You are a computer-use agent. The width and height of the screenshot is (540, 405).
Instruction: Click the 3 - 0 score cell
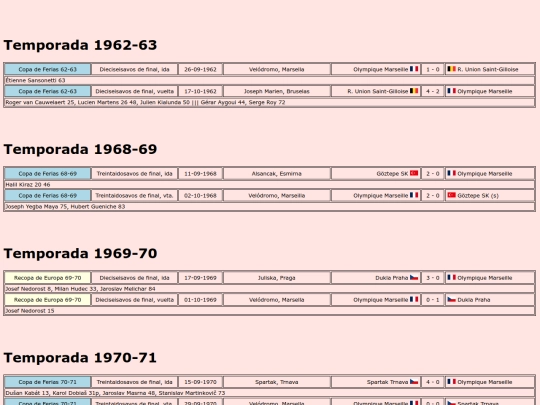click(433, 278)
